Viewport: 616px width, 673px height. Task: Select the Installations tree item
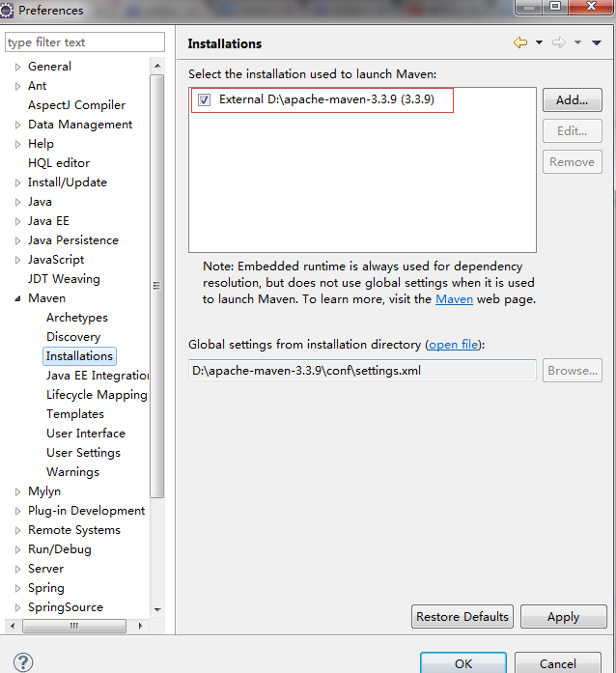(x=79, y=356)
